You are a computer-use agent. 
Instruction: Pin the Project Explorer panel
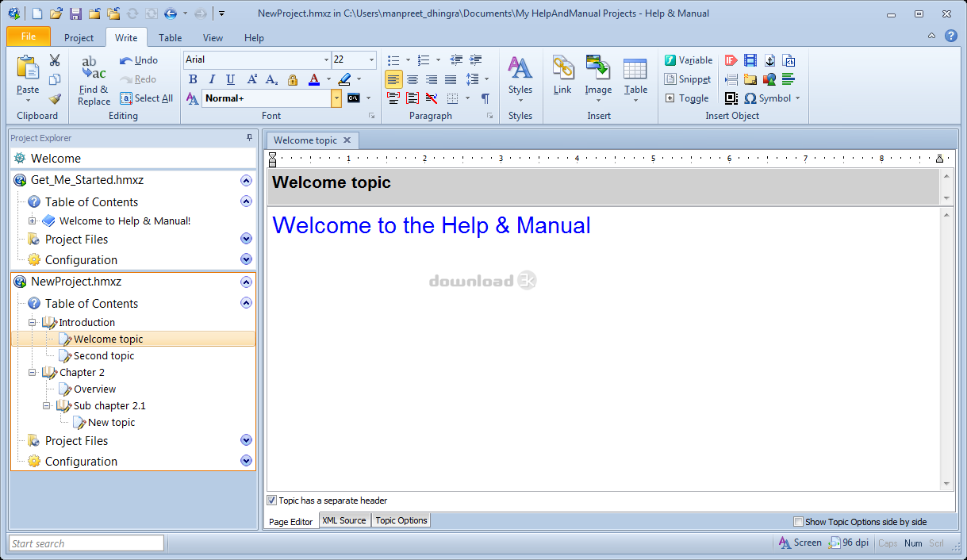(250, 138)
